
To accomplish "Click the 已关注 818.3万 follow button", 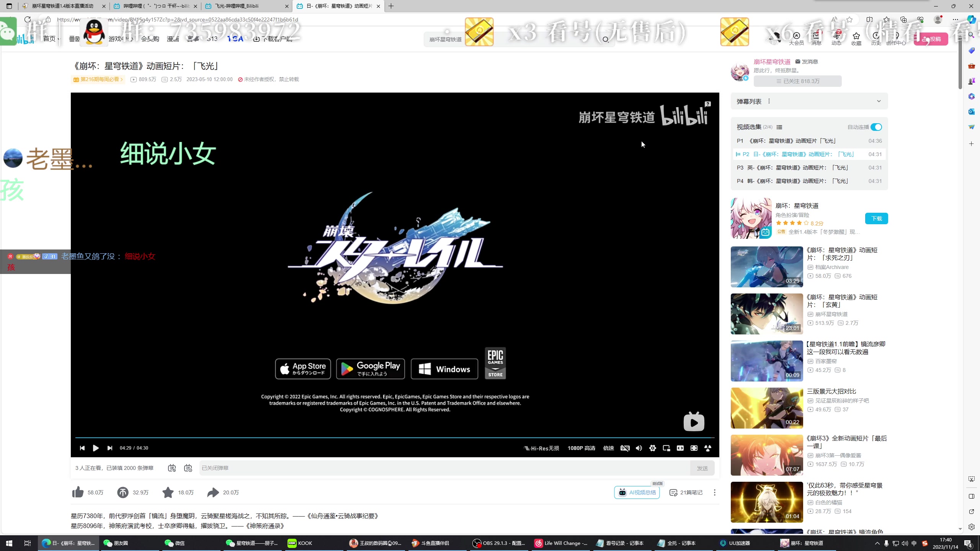I will [797, 81].
